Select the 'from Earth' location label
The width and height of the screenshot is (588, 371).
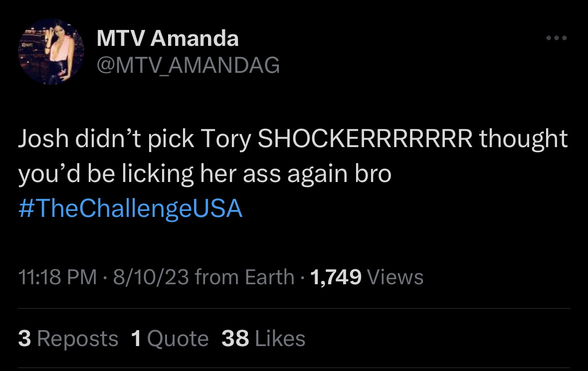click(244, 277)
